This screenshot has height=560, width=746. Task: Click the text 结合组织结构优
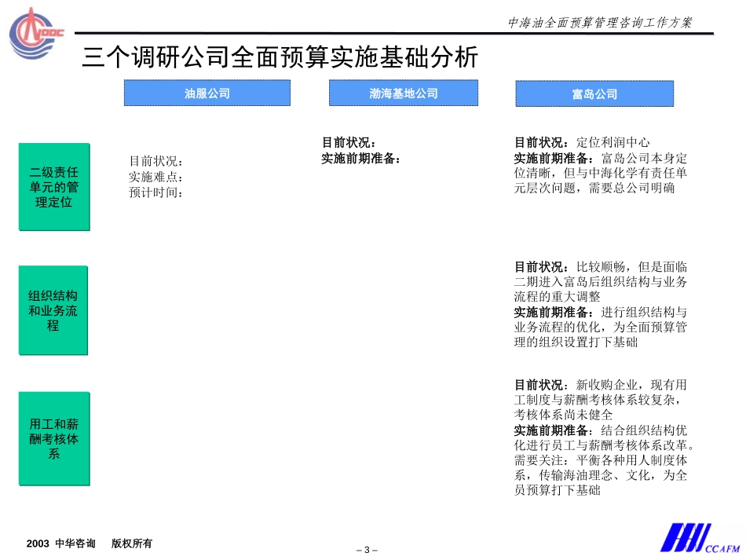tap(644, 430)
